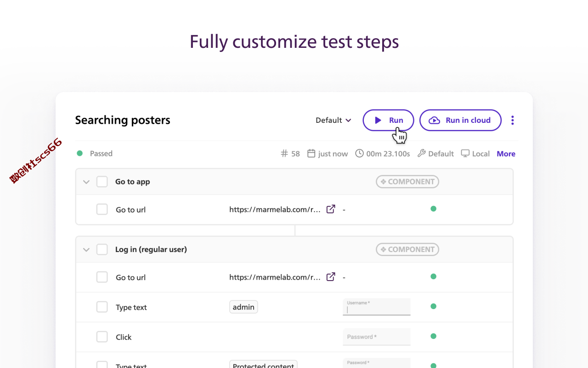Image resolution: width=588 pixels, height=368 pixels.
Task: Click the COMPONENT badge on Go to app
Action: click(x=407, y=182)
